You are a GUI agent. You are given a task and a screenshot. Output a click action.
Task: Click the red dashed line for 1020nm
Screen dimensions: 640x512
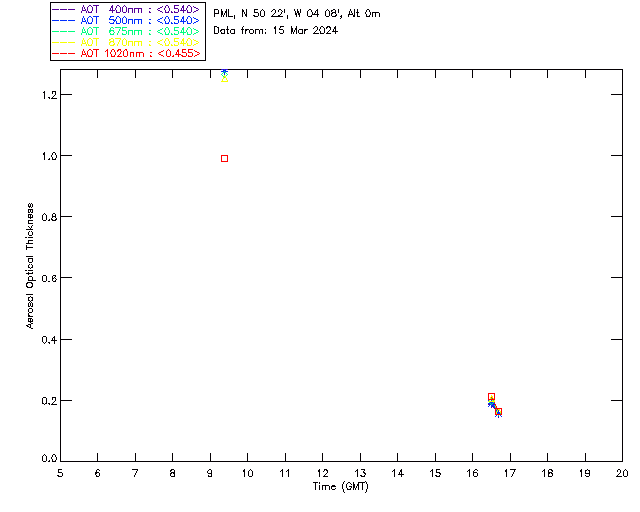(63, 53)
